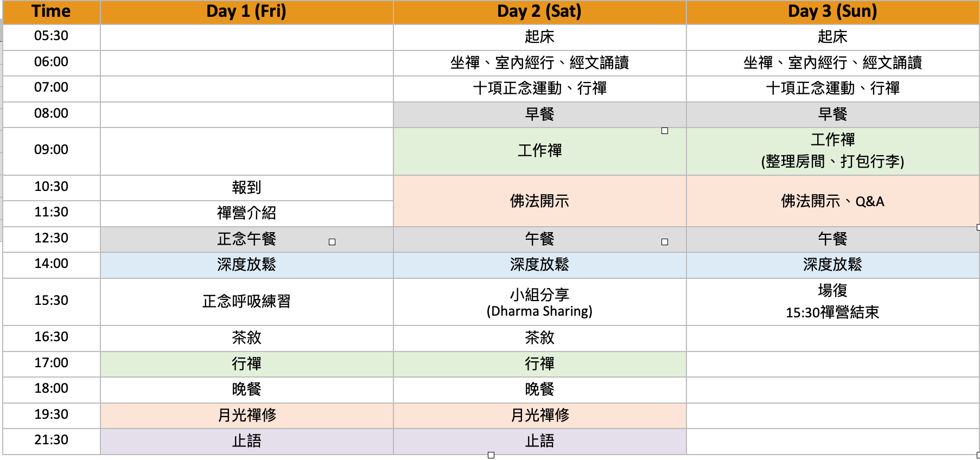Viewport: 980px width, 460px height.
Task: Select Friday's 月光禪修 cell
Action: tap(246, 416)
